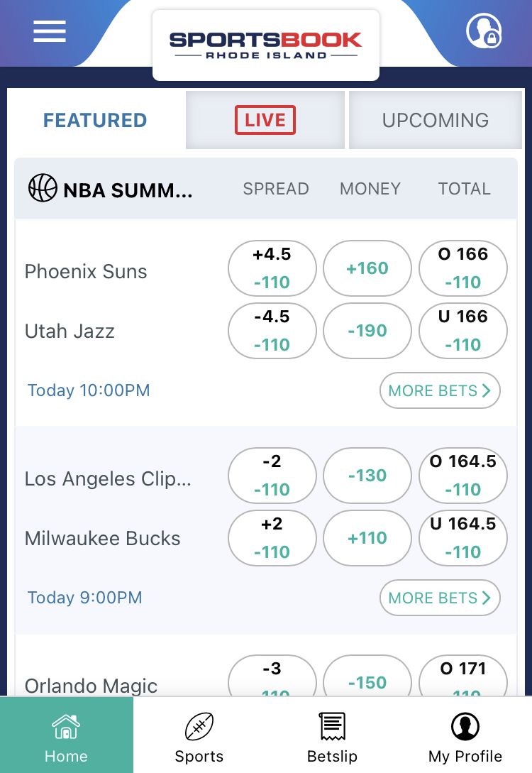Pick Milwaukee Bucks +110 moneyline
The height and width of the screenshot is (773, 532).
click(367, 538)
